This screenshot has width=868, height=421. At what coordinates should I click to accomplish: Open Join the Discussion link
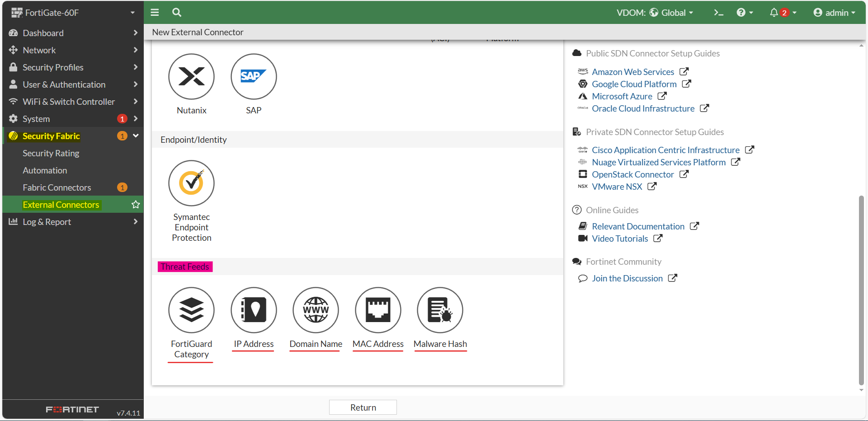(627, 278)
